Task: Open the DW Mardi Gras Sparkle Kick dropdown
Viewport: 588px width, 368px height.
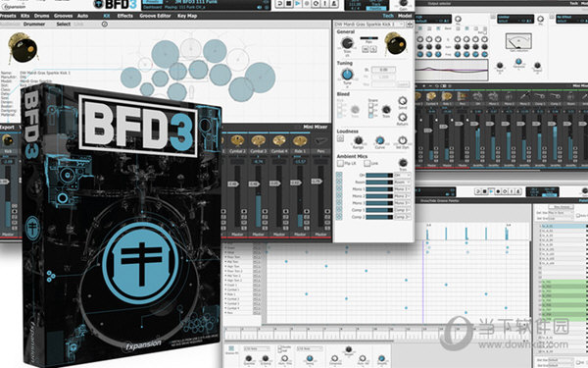Action: [x=369, y=24]
